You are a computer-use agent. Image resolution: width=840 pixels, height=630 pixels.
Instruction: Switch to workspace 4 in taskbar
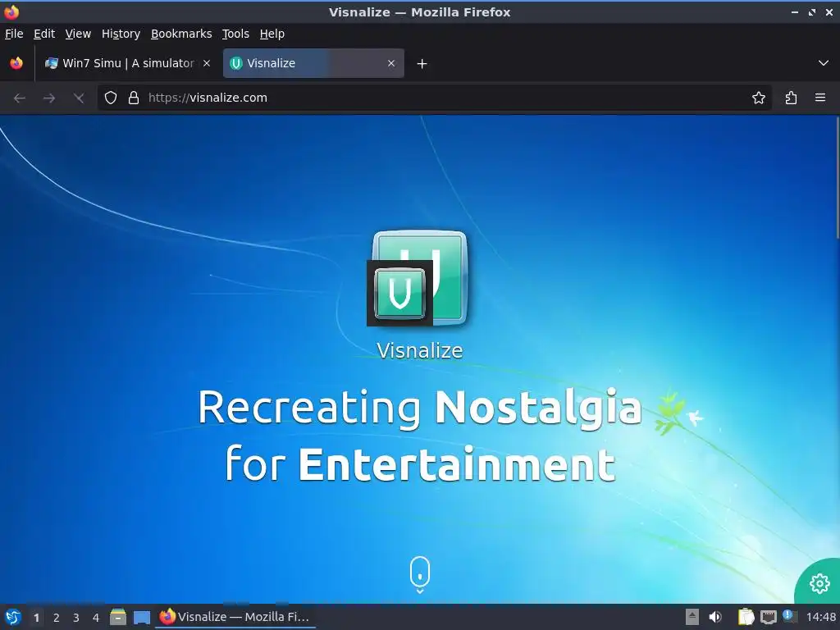coord(96,618)
